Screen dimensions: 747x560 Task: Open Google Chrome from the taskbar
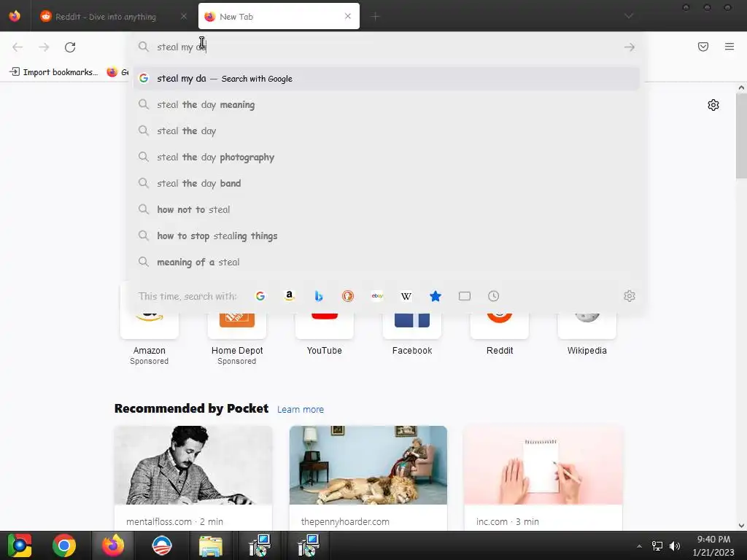tap(64, 545)
